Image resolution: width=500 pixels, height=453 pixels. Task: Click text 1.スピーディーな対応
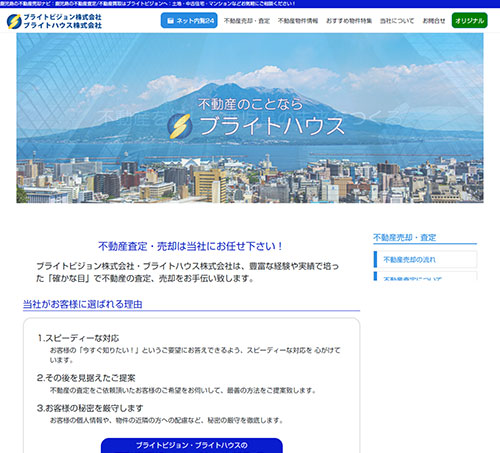pyautogui.click(x=78, y=338)
